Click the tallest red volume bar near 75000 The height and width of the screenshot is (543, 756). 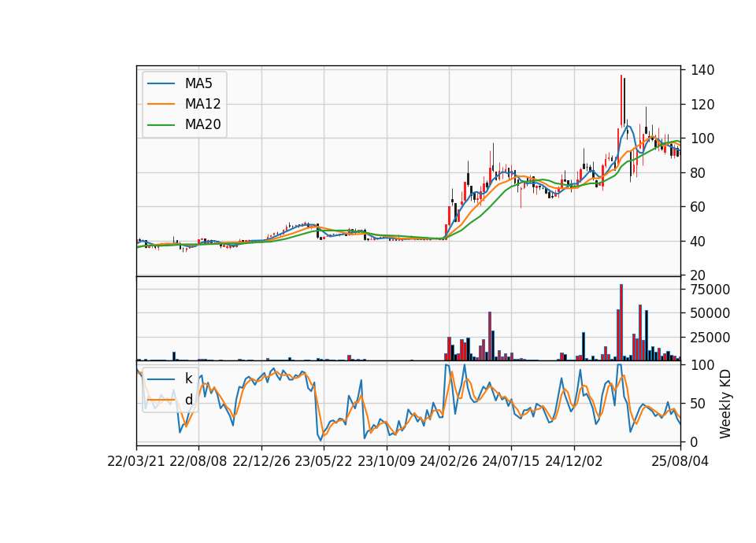click(x=621, y=323)
